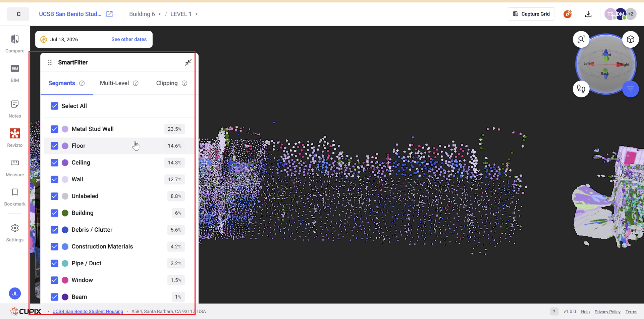Click the C workspace button
Viewport: 644px width, 319px height.
(18, 14)
